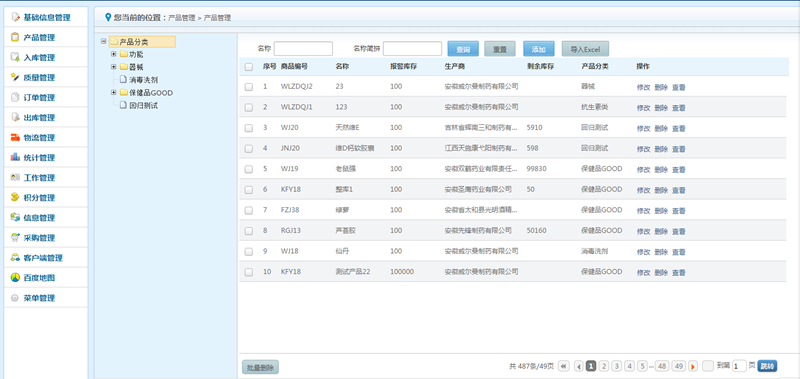Screen dimensions: 800x379
Task: Collapse the 产品分类 root node
Action: pos(104,41)
